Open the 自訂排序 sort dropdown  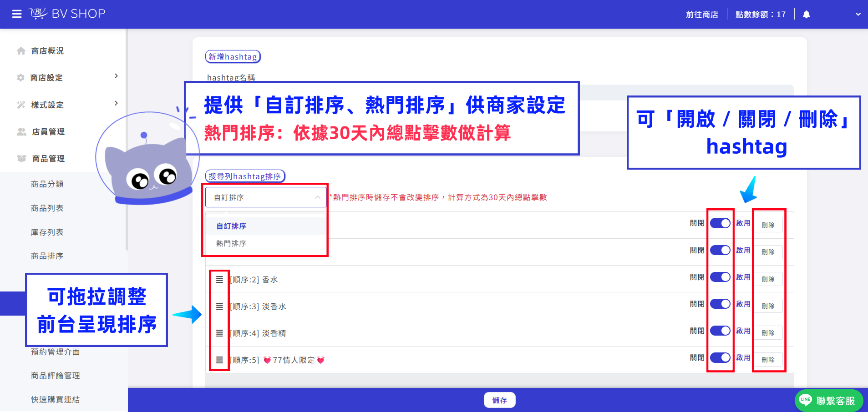click(266, 197)
